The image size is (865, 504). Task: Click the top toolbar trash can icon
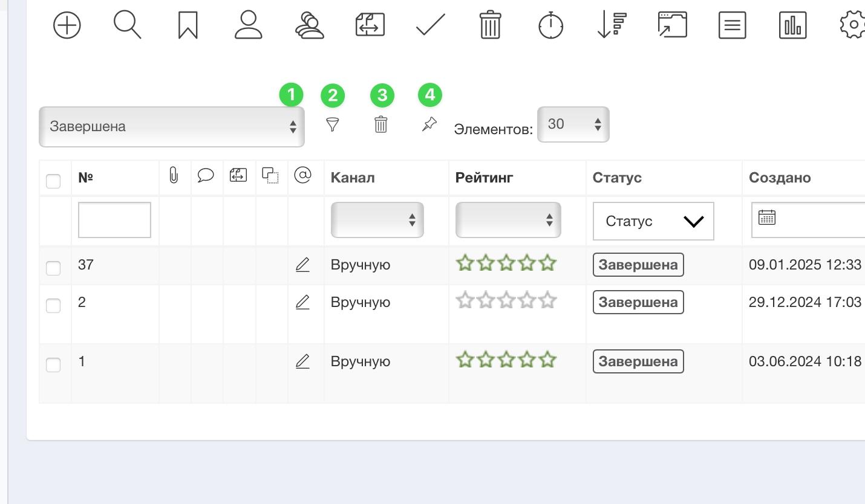point(490,25)
